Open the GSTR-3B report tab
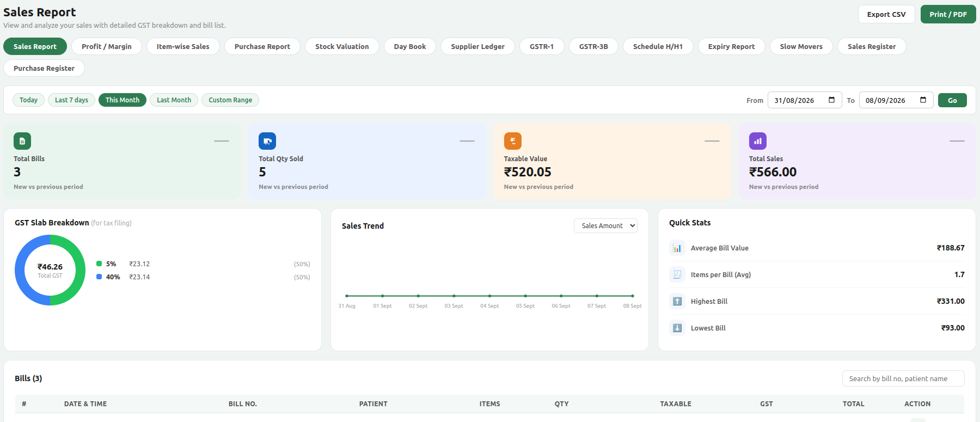 [593, 47]
